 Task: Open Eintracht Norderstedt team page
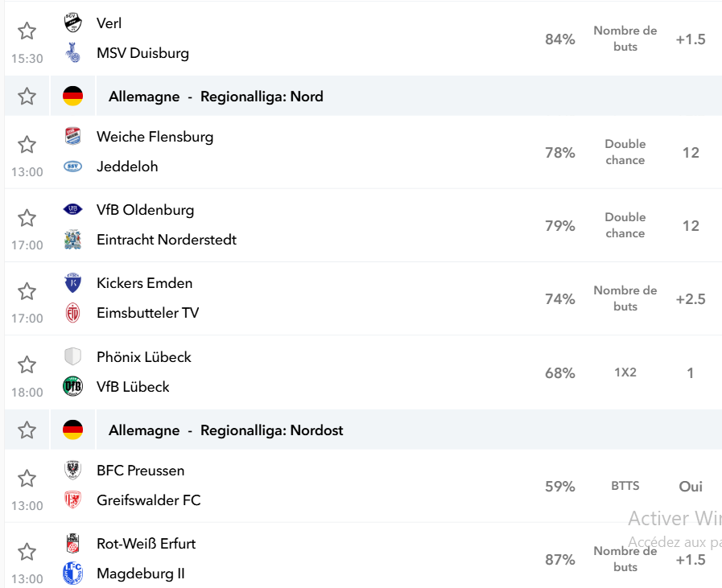[x=167, y=240]
